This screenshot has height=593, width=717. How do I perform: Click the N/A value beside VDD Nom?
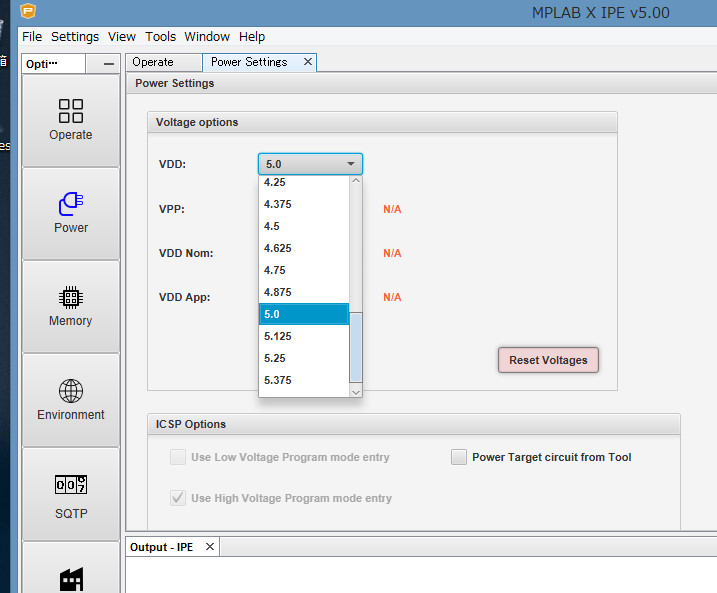[x=392, y=253]
